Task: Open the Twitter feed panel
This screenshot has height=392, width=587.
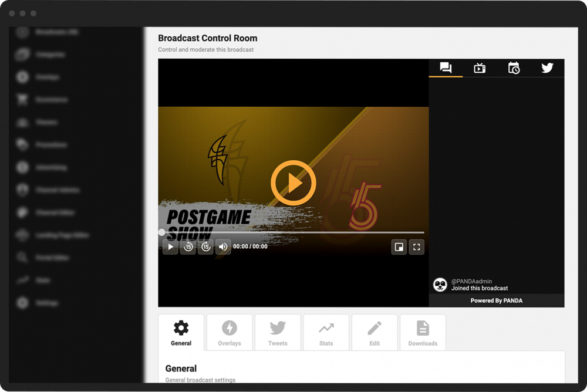Action: pos(547,68)
